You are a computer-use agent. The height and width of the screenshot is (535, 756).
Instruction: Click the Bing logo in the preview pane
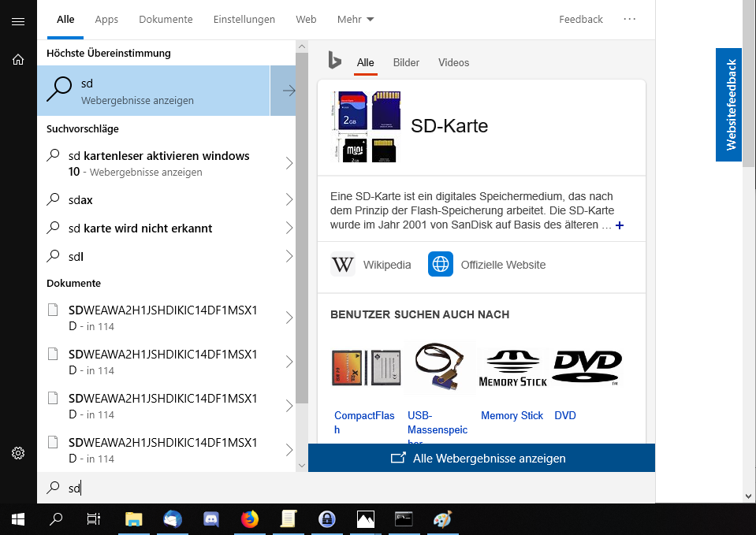click(x=334, y=60)
